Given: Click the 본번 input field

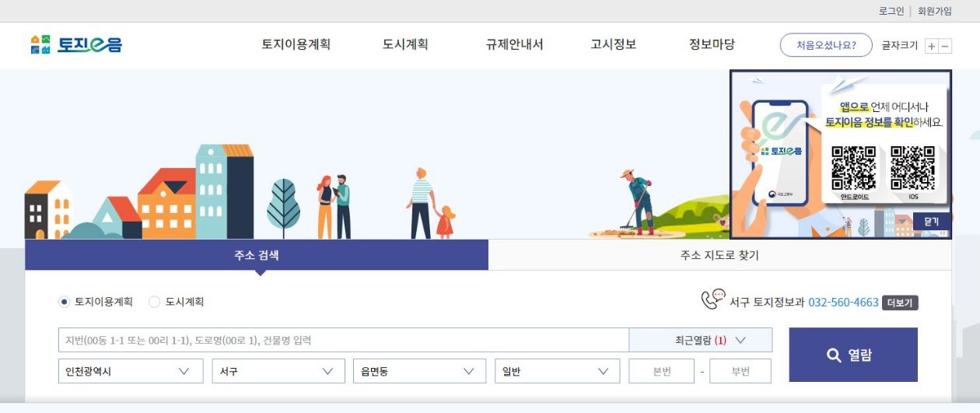Looking at the screenshot, I should [x=661, y=371].
